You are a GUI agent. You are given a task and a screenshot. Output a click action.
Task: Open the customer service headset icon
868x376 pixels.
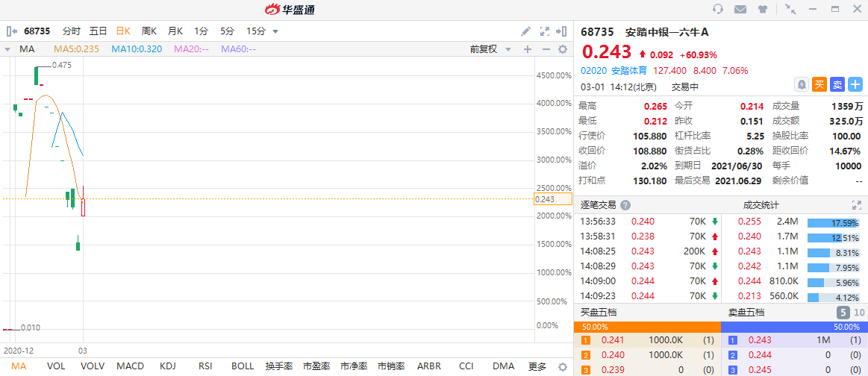[x=718, y=9]
